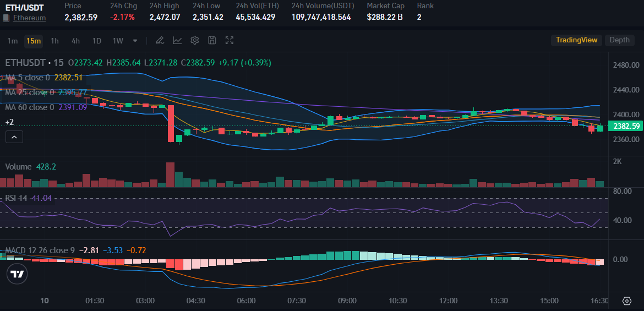Switch to TradingView chart view
The width and height of the screenshot is (644, 311).
(x=576, y=40)
